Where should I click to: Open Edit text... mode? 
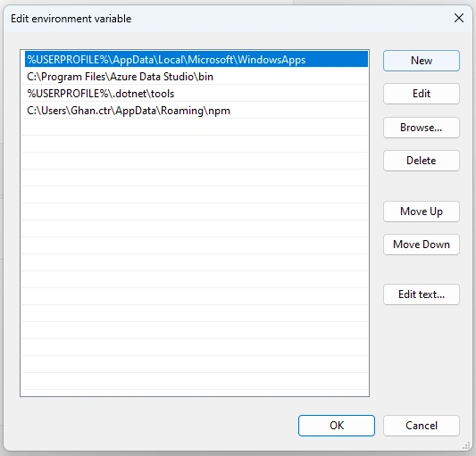[x=422, y=294]
